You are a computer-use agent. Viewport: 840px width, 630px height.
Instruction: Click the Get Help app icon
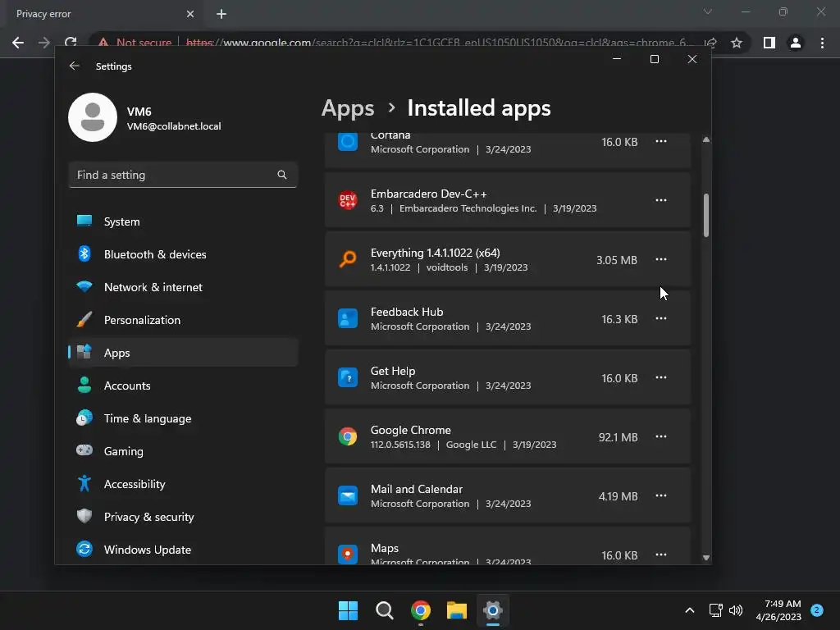[348, 377]
